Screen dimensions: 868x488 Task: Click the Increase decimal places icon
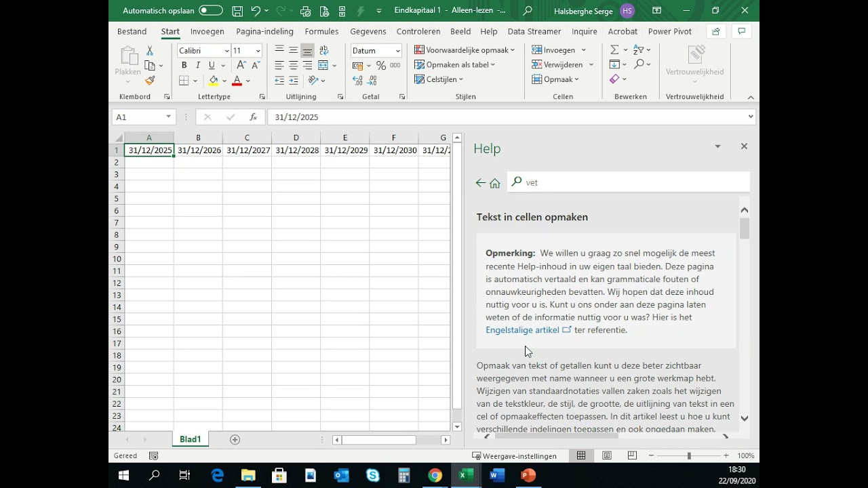point(357,80)
